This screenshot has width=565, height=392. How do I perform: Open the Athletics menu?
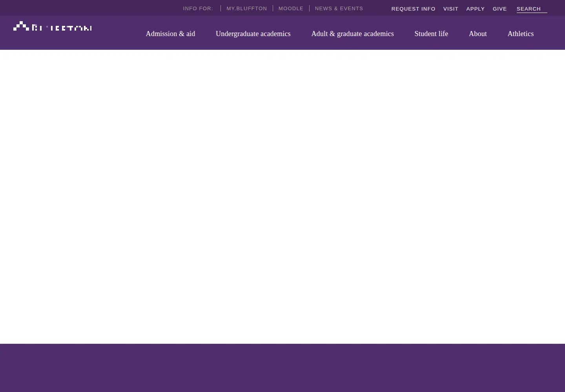pyautogui.click(x=521, y=34)
